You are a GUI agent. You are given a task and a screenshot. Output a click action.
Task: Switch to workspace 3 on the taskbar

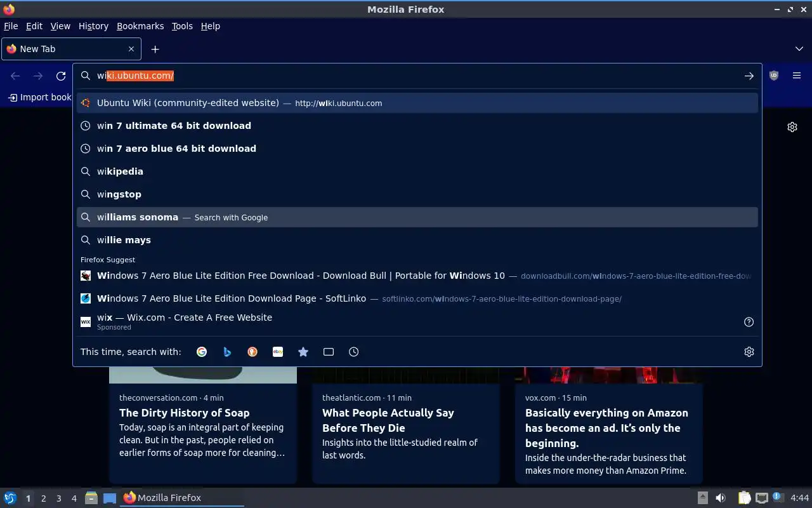tap(58, 498)
